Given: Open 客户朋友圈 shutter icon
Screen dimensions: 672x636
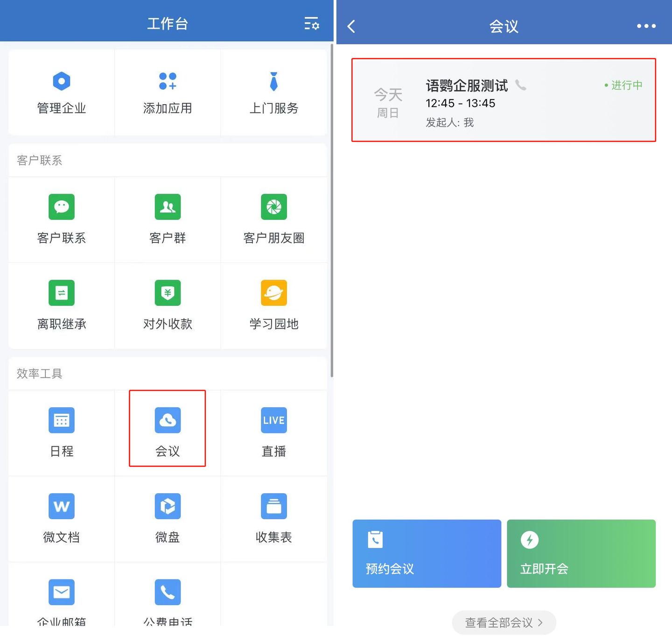Looking at the screenshot, I should click(273, 207).
